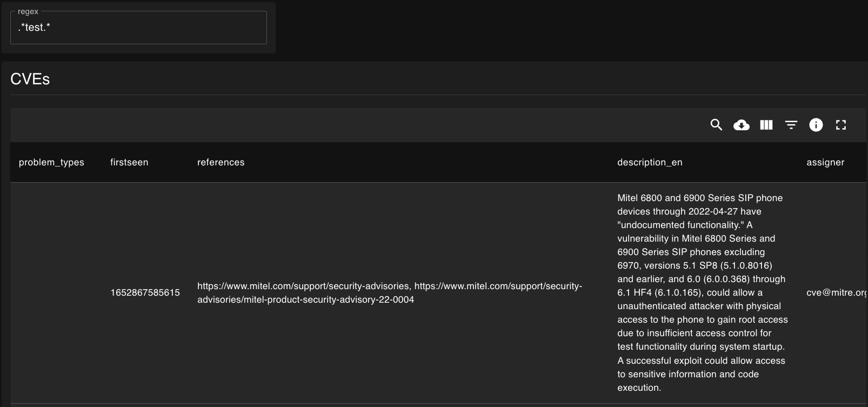Sort by the problem_types column header

[51, 162]
